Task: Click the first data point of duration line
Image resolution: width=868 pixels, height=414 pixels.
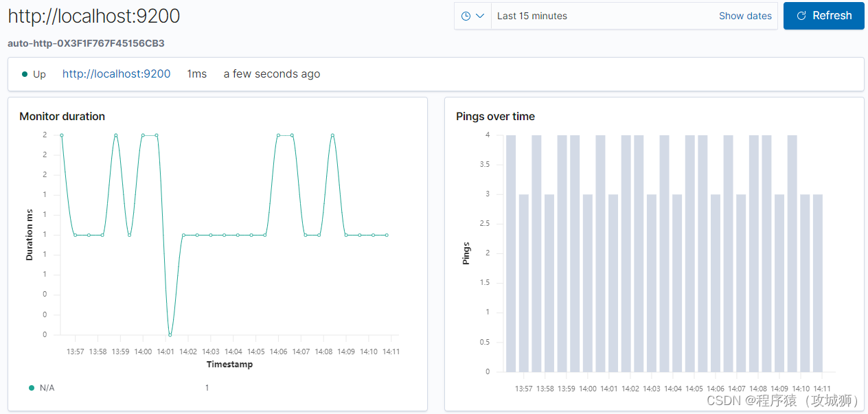Action: tap(62, 135)
